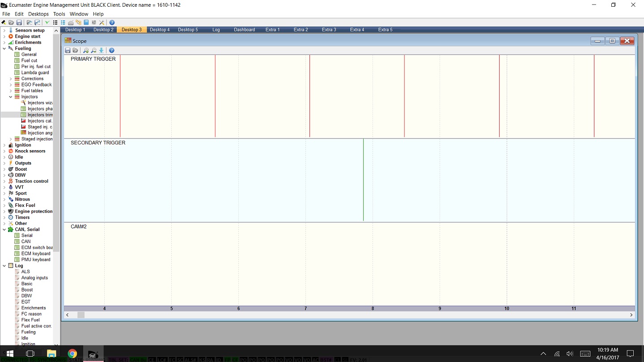Select Lambda guard in the Fueling tree

pyautogui.click(x=35, y=72)
